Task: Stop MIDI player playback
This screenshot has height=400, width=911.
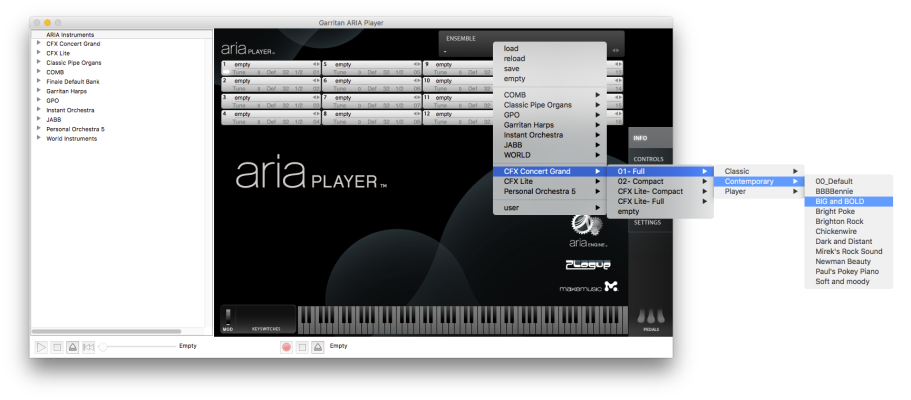Action: pyautogui.click(x=57, y=347)
